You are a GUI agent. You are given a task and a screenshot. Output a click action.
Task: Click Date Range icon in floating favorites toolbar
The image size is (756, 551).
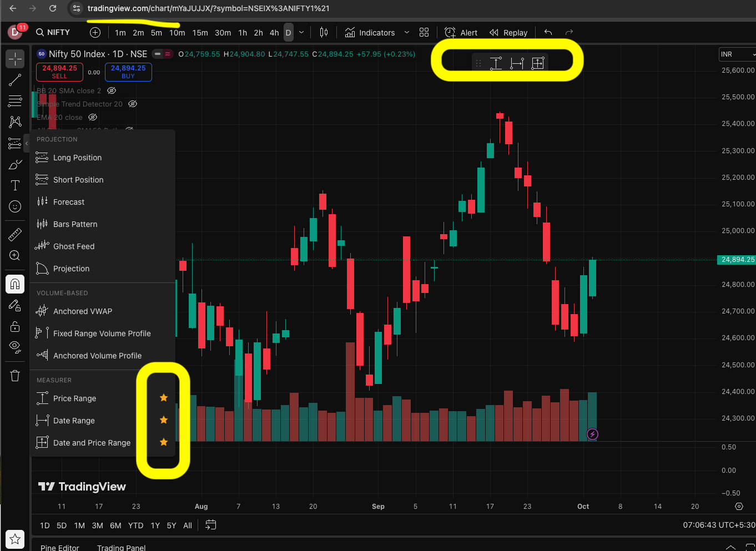pos(517,63)
